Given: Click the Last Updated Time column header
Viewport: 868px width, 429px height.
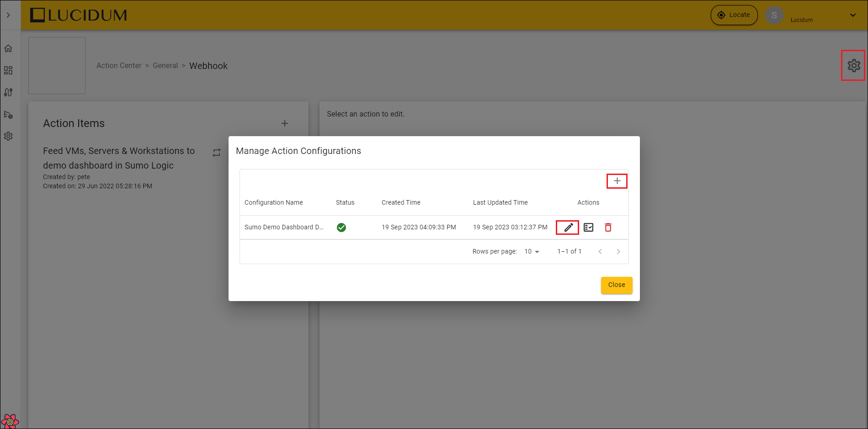Looking at the screenshot, I should (x=500, y=202).
